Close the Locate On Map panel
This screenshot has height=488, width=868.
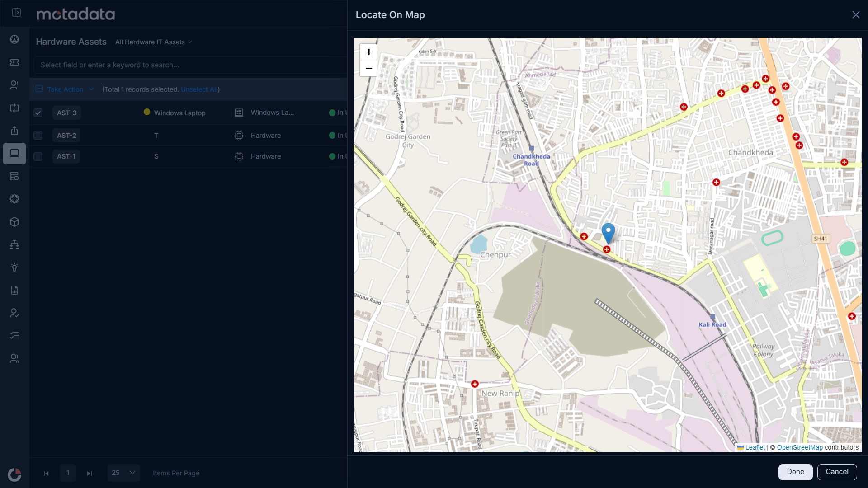pos(856,15)
